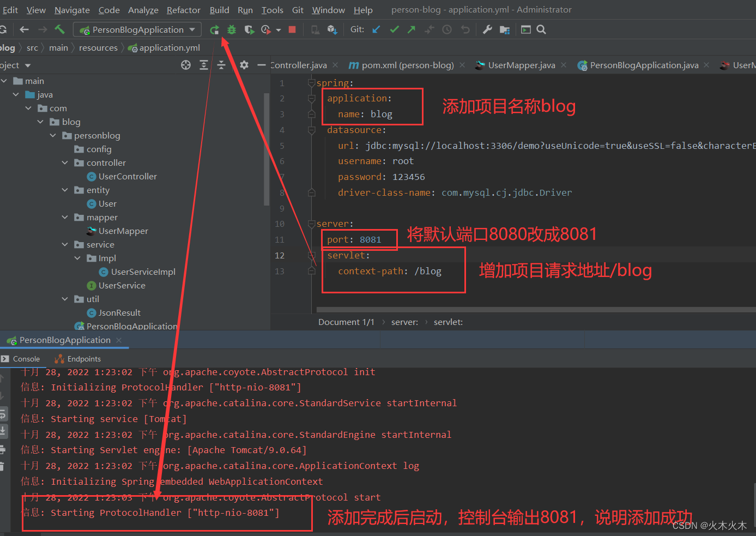This screenshot has width=756, height=536.
Task: Select opened file with crosshair icon in Project panel
Action: 185,65
